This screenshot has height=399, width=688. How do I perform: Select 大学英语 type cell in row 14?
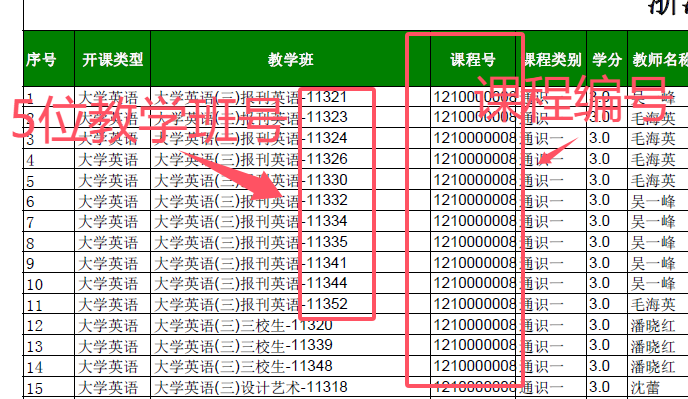(112, 367)
